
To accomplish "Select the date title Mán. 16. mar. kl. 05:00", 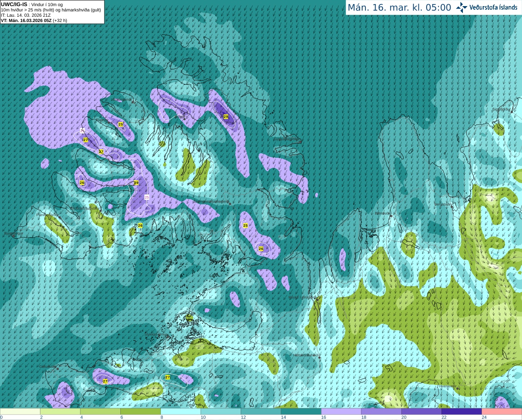I will (x=399, y=8).
